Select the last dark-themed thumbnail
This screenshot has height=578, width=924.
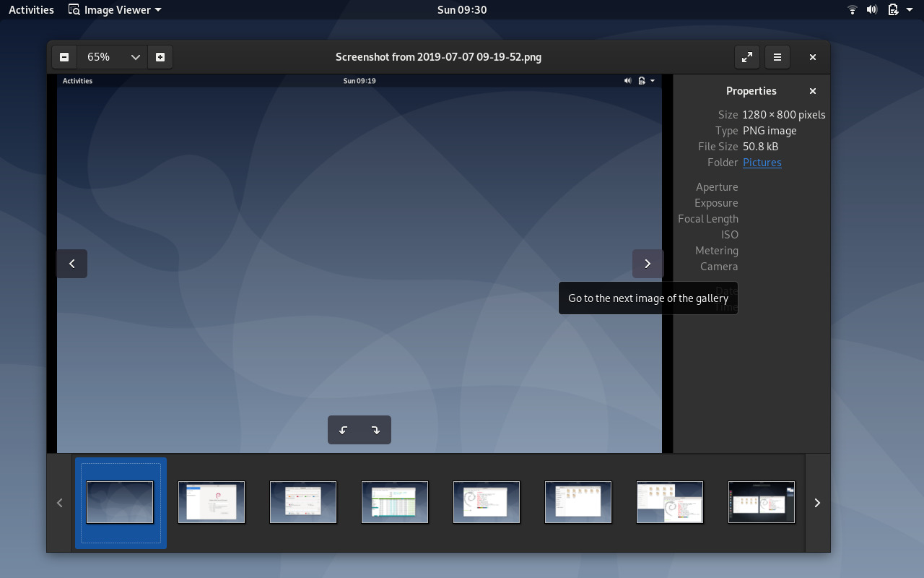click(762, 502)
